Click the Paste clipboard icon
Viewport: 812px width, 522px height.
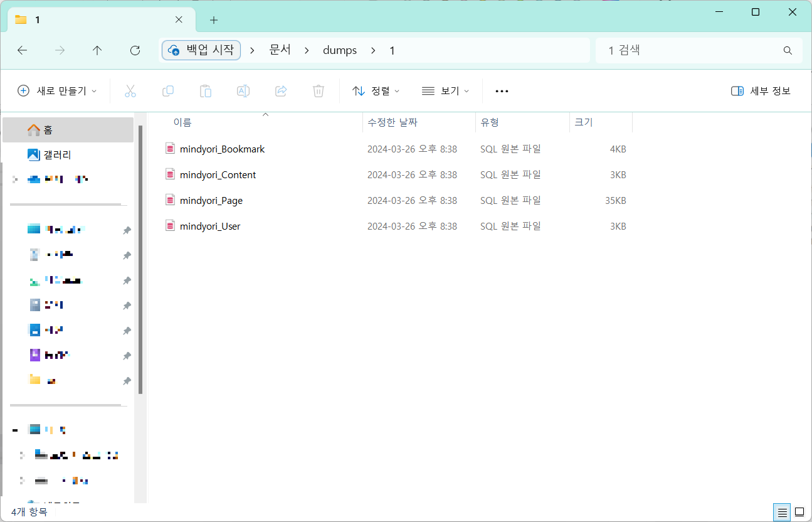pyautogui.click(x=206, y=91)
